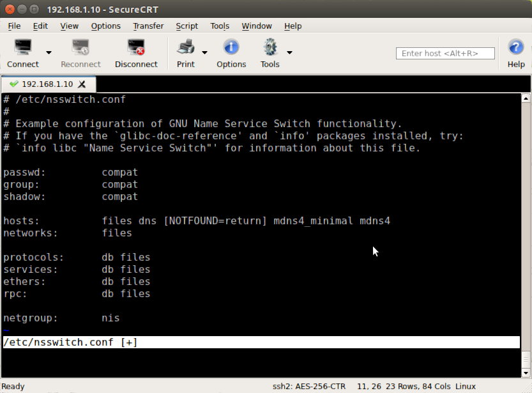Open the Help question mark icon
The image size is (532, 393).
click(516, 47)
